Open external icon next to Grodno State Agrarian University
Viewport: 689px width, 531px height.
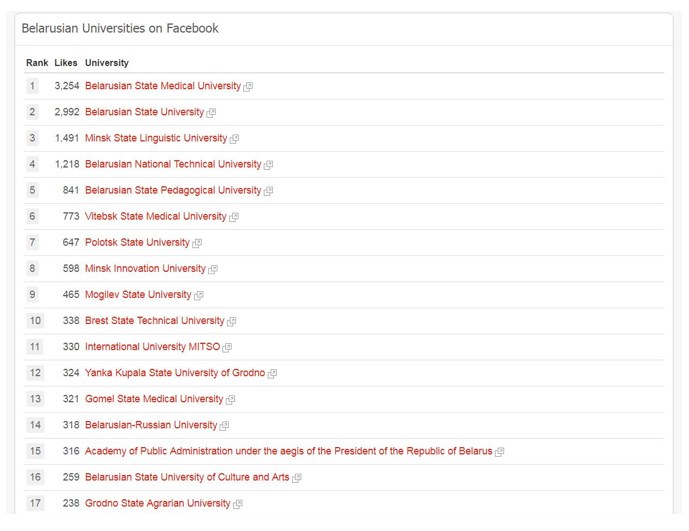tap(238, 504)
